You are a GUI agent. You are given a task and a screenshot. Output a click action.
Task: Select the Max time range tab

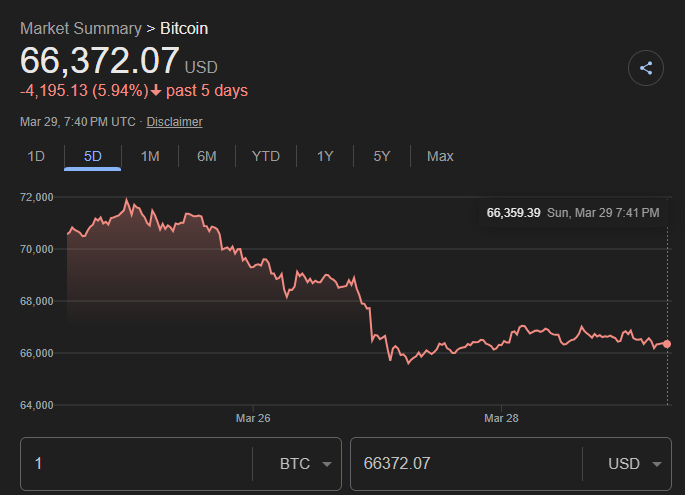coord(440,156)
